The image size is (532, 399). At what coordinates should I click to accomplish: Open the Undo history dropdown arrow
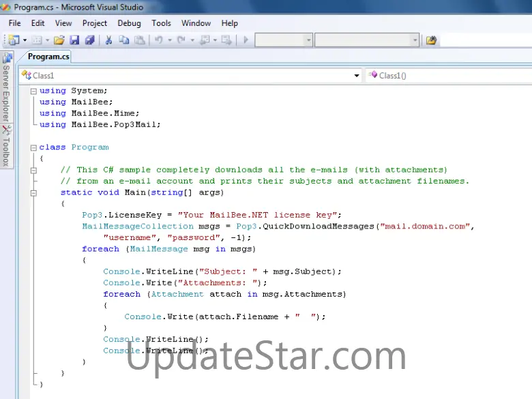[x=170, y=40]
